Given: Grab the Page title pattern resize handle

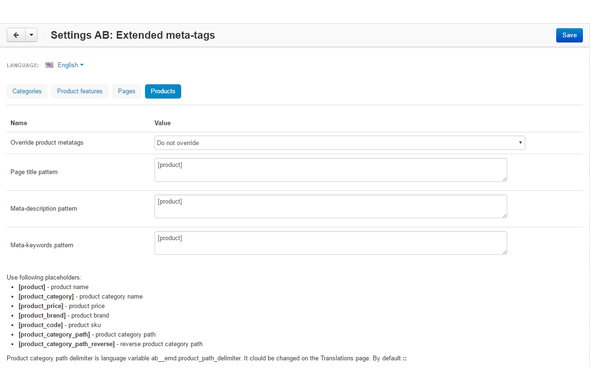Looking at the screenshot, I should point(505,179).
